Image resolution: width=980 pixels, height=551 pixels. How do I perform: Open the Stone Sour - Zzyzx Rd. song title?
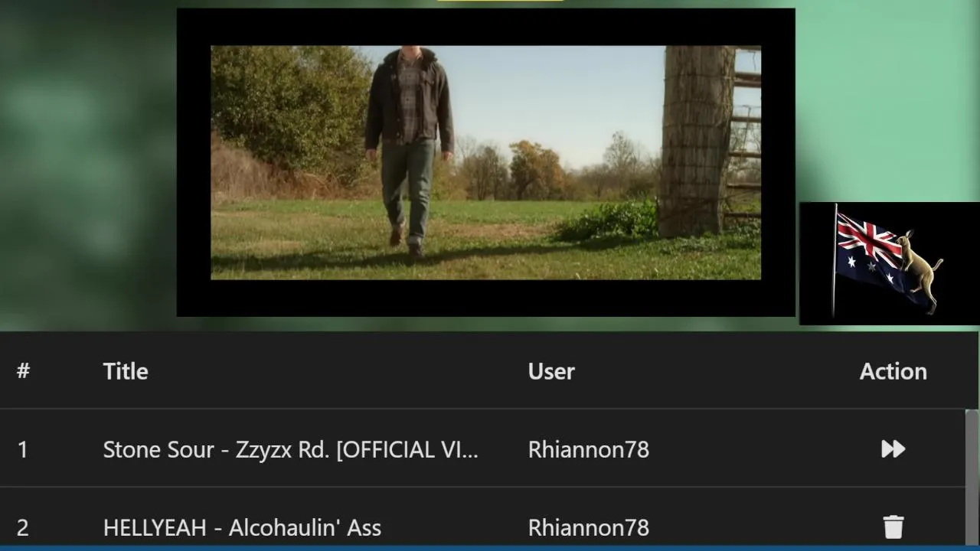tap(290, 449)
